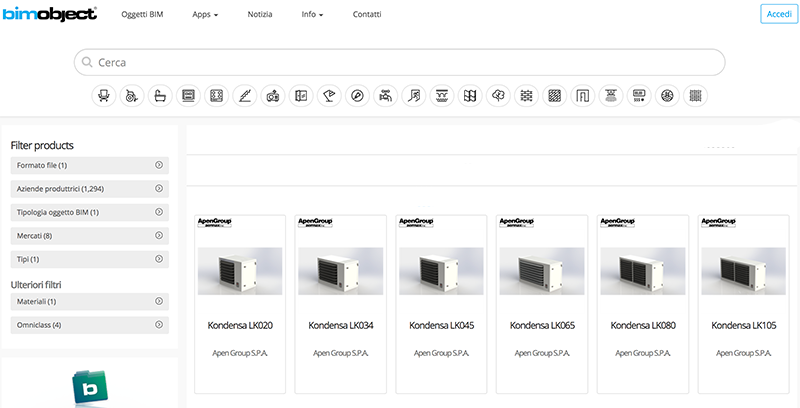Expand the Materiali filter

pyautogui.click(x=89, y=301)
